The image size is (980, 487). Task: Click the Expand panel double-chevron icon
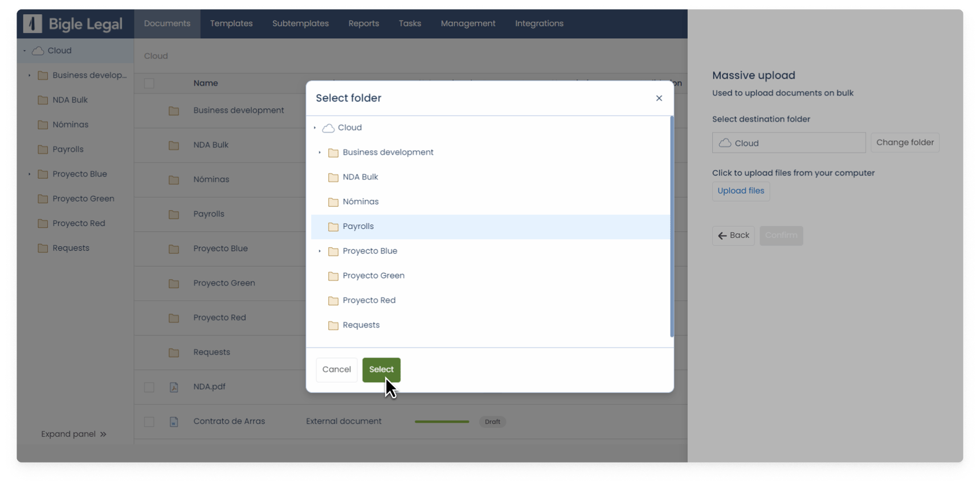pos(103,435)
